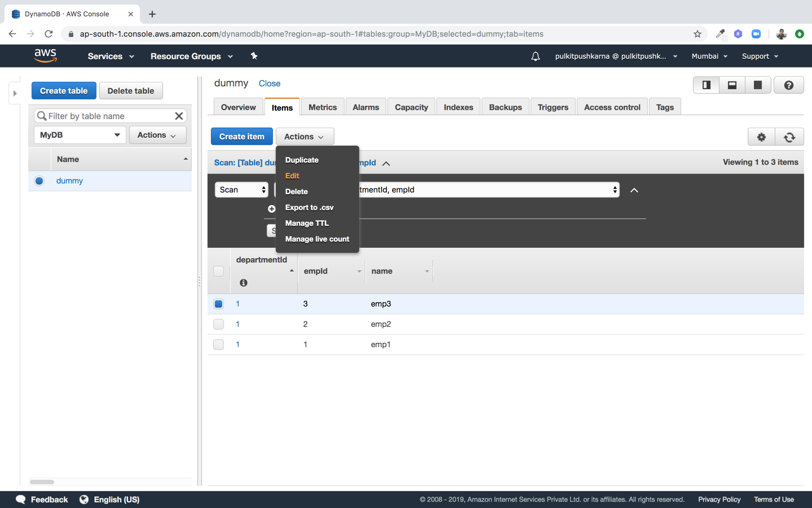812x508 pixels.
Task: Open the Scan type dropdown
Action: (241, 190)
